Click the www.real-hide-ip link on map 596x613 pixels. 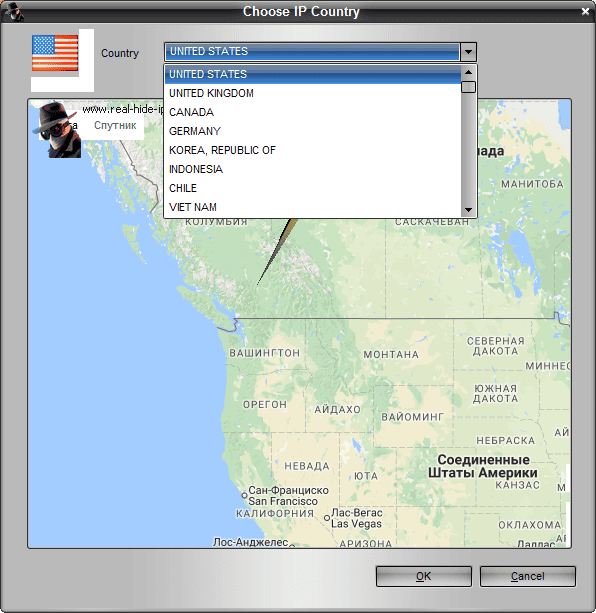(123, 109)
